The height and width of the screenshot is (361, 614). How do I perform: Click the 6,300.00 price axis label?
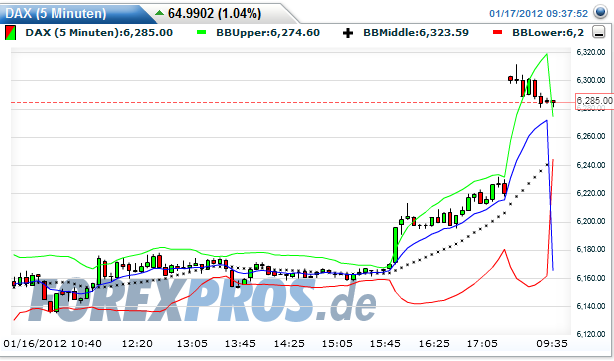click(x=591, y=80)
